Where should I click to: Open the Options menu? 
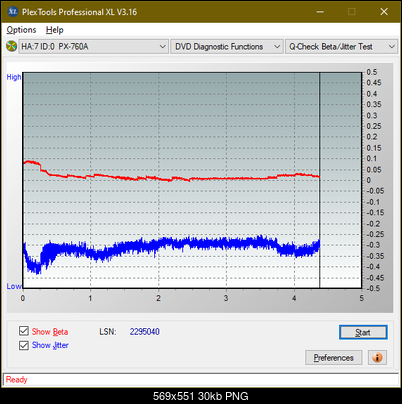coord(21,30)
